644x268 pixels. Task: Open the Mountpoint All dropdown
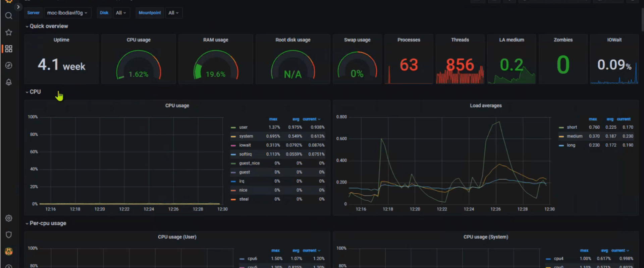point(174,13)
